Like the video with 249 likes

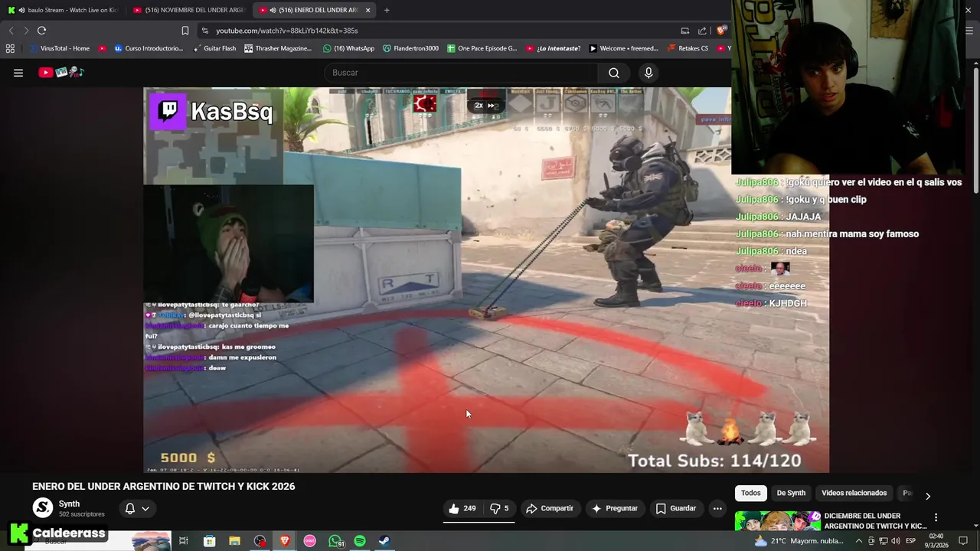[x=462, y=508]
